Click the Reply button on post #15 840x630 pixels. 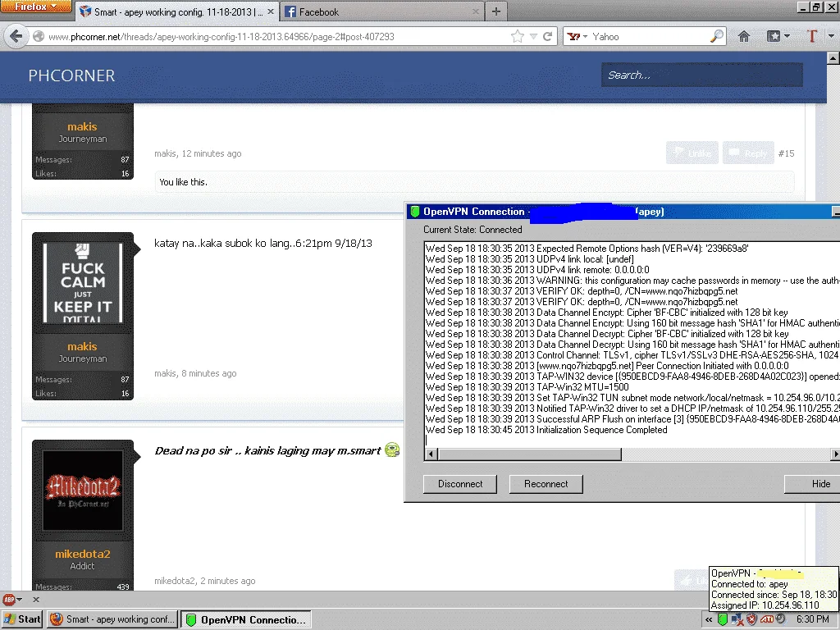pos(748,153)
